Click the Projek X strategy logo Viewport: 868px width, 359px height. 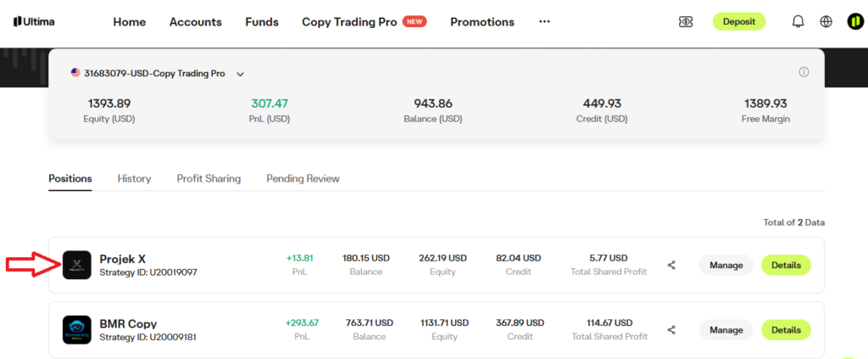pos(77,265)
